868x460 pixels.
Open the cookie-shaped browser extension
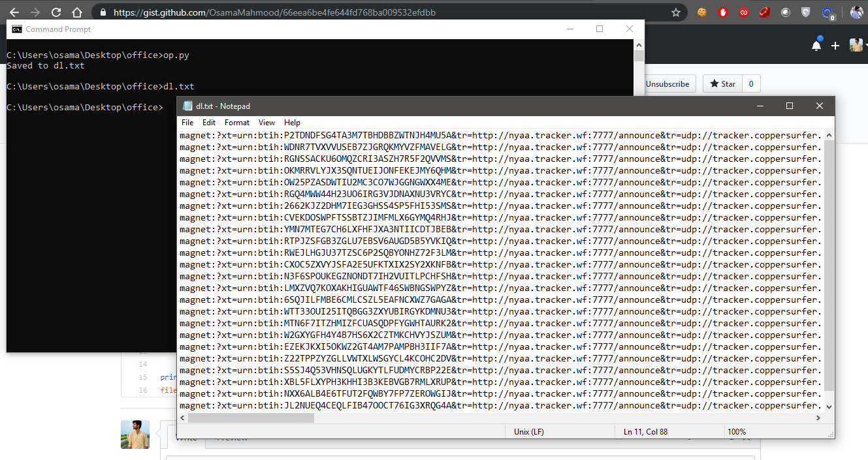pos(702,12)
